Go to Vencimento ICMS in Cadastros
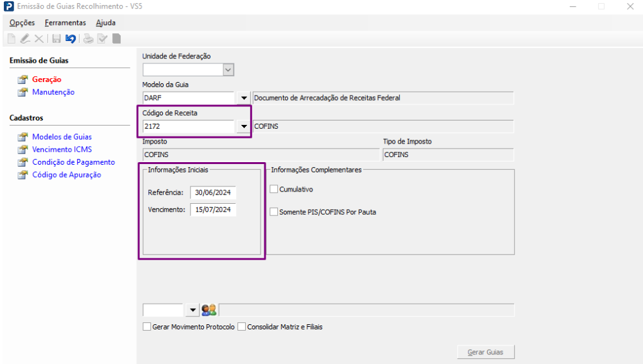 tap(62, 149)
